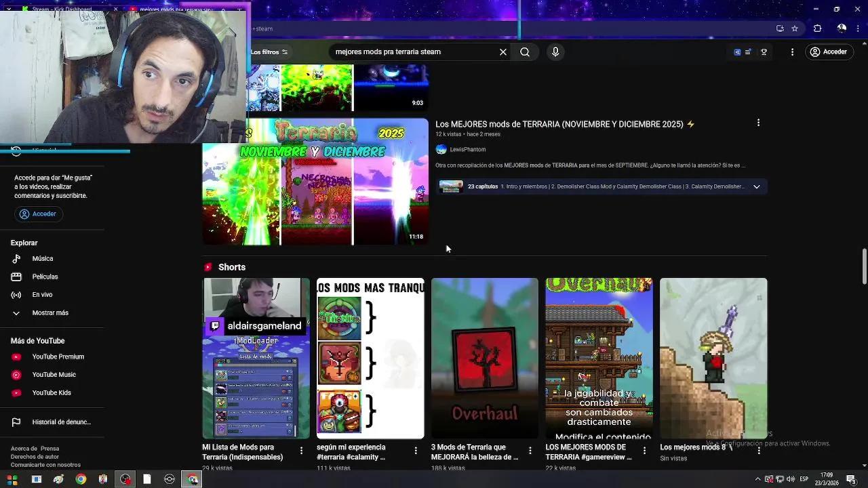Open the Chrome profile avatar
Image resolution: width=868 pixels, height=488 pixels.
point(842,28)
